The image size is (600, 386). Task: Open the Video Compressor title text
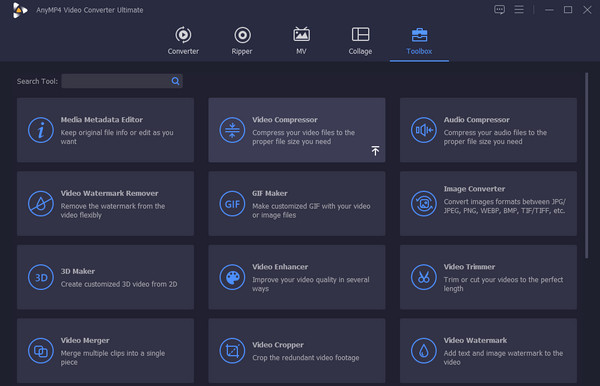285,120
